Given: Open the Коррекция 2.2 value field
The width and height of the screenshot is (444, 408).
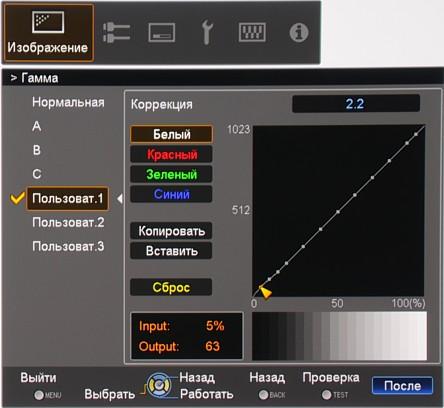Looking at the screenshot, I should [x=356, y=104].
